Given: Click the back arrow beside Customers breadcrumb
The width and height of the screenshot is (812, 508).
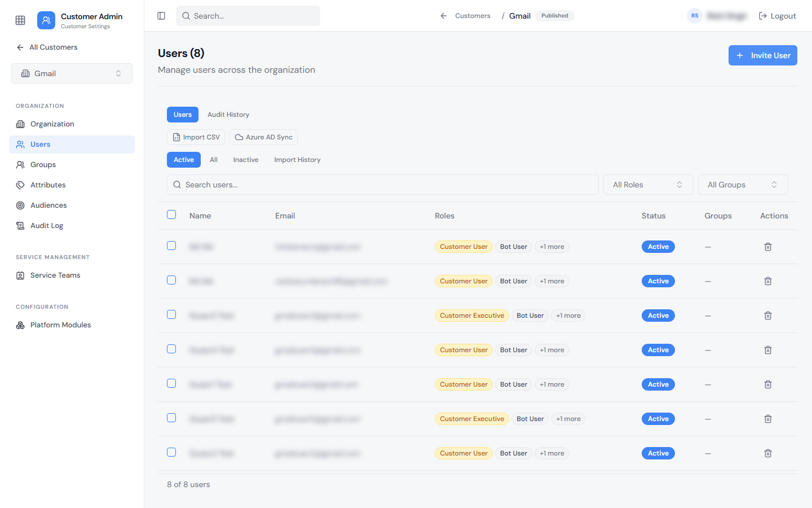Looking at the screenshot, I should [x=444, y=16].
